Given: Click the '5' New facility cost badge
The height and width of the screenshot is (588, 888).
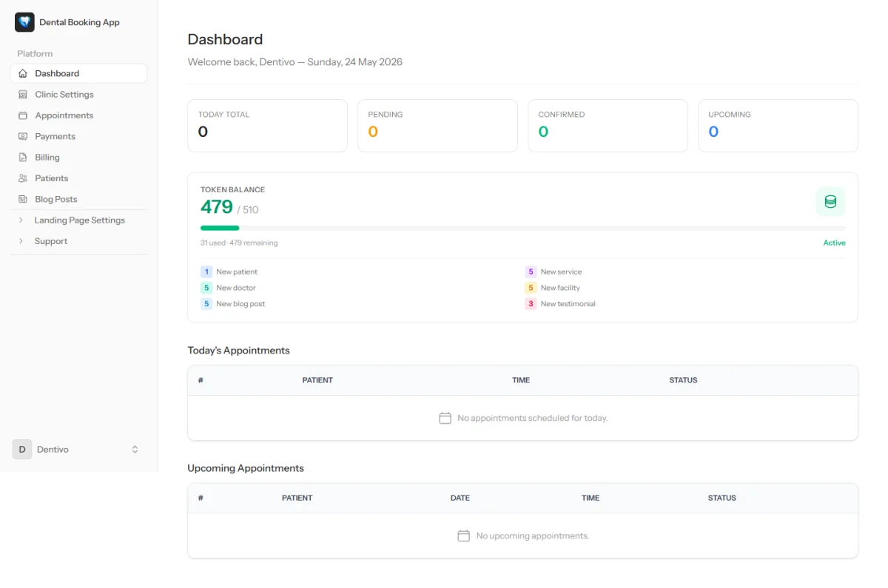Looking at the screenshot, I should 531,288.
